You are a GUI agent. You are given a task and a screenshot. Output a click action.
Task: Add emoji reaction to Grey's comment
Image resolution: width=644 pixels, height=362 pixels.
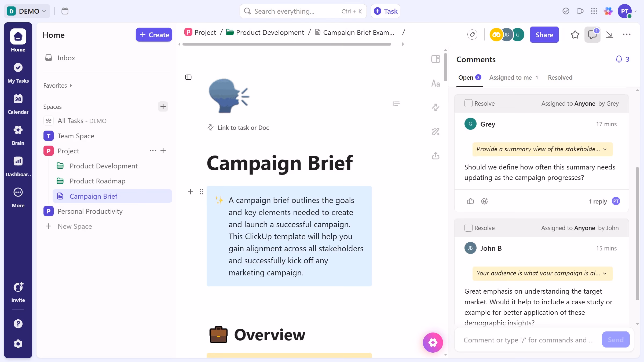[484, 201]
